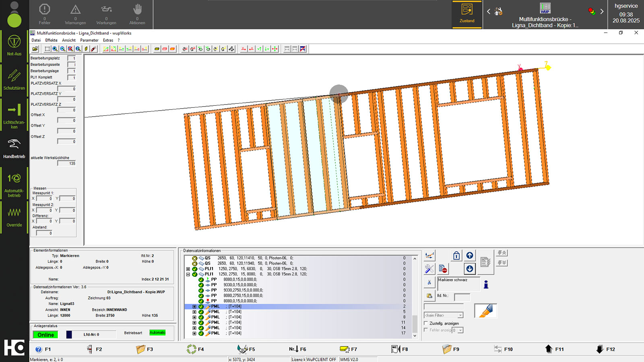Click the four-way rotate arrows icon

click(x=231, y=49)
